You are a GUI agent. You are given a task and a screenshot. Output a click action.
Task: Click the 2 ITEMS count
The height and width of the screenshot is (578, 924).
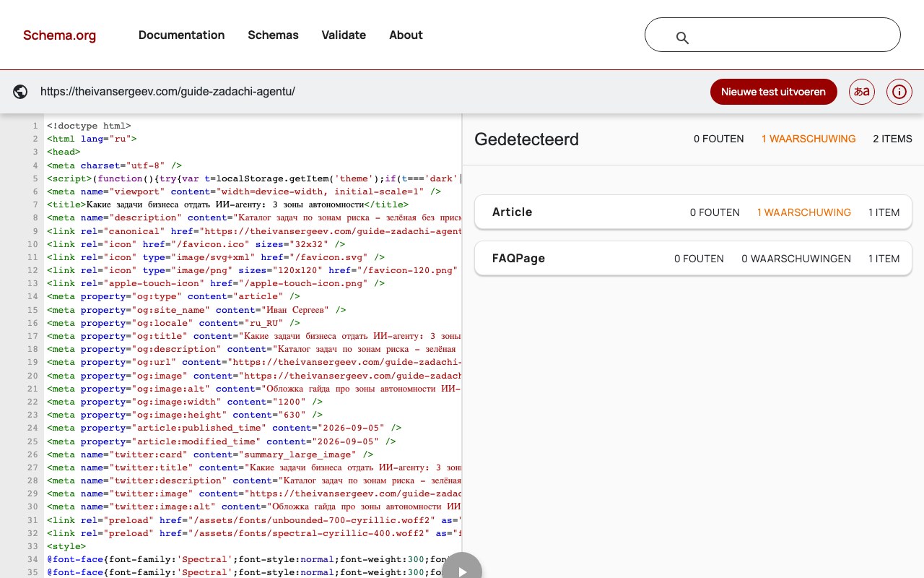pyautogui.click(x=892, y=139)
